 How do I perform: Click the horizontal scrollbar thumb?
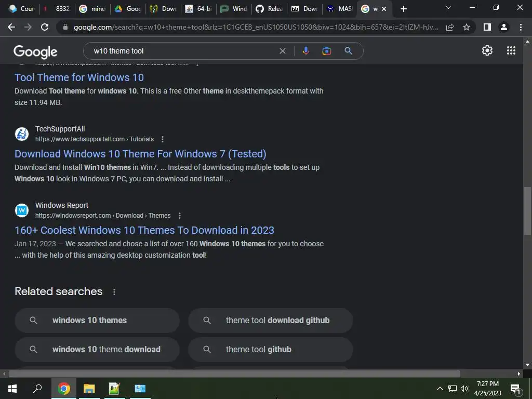pos(234,374)
